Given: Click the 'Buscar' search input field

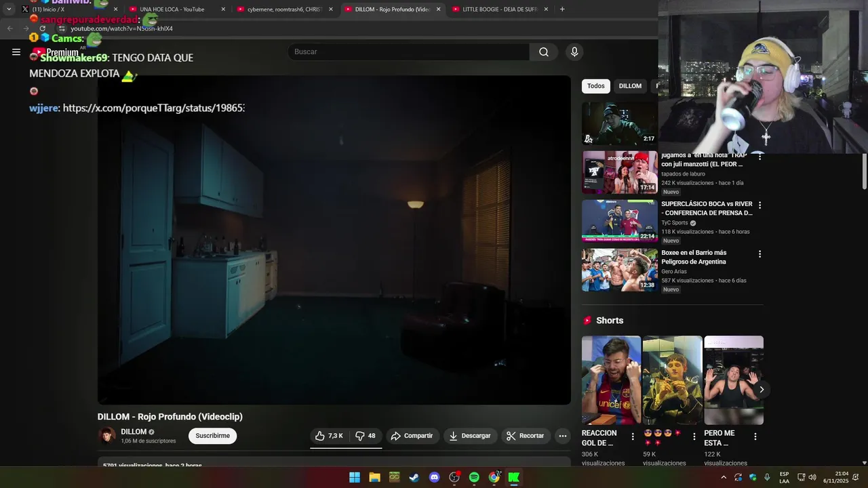Looking at the screenshot, I should point(408,52).
